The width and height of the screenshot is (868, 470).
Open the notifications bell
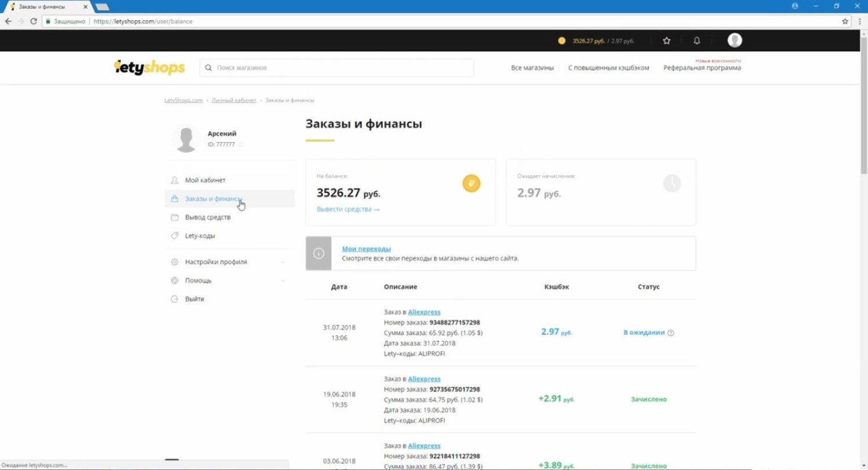pos(697,40)
